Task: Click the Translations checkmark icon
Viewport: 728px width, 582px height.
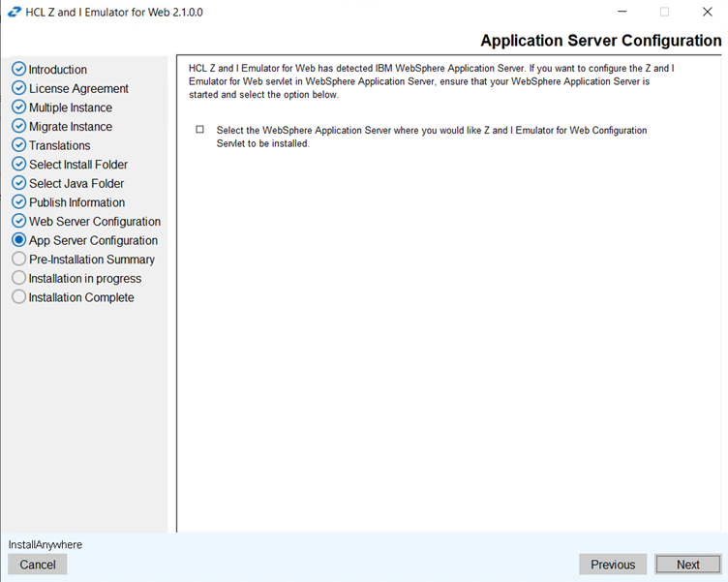Action: point(18,145)
